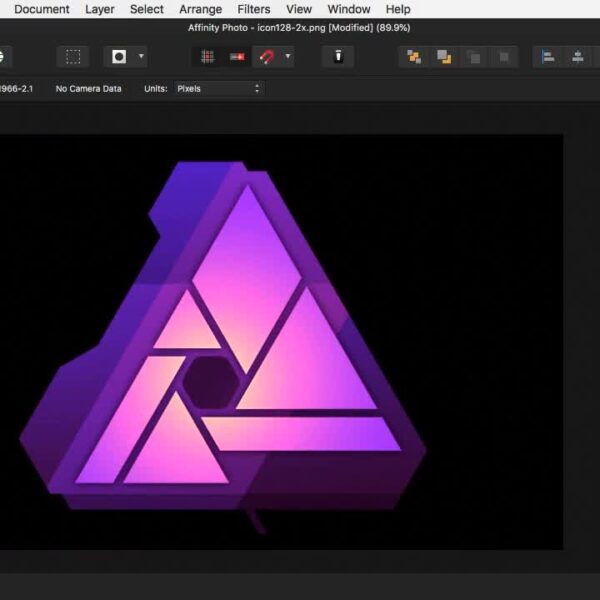Open the Filters menu
The height and width of the screenshot is (600, 600).
point(254,9)
